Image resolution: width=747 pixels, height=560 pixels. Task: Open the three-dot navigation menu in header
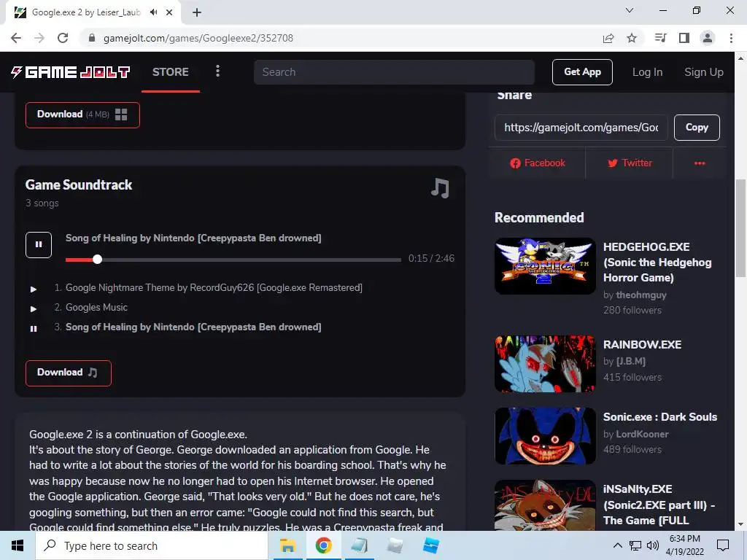click(x=217, y=71)
